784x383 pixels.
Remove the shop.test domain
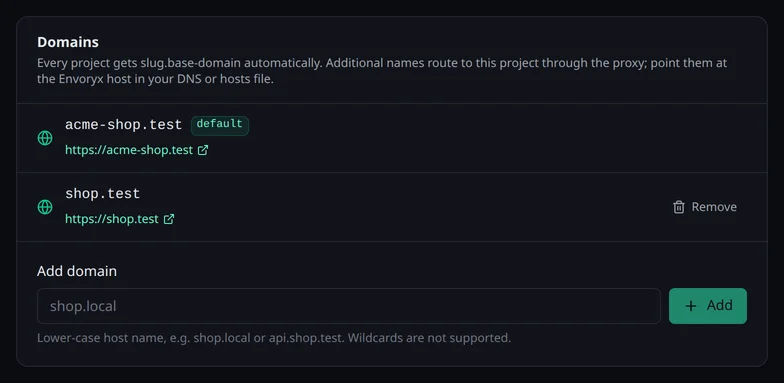point(704,207)
